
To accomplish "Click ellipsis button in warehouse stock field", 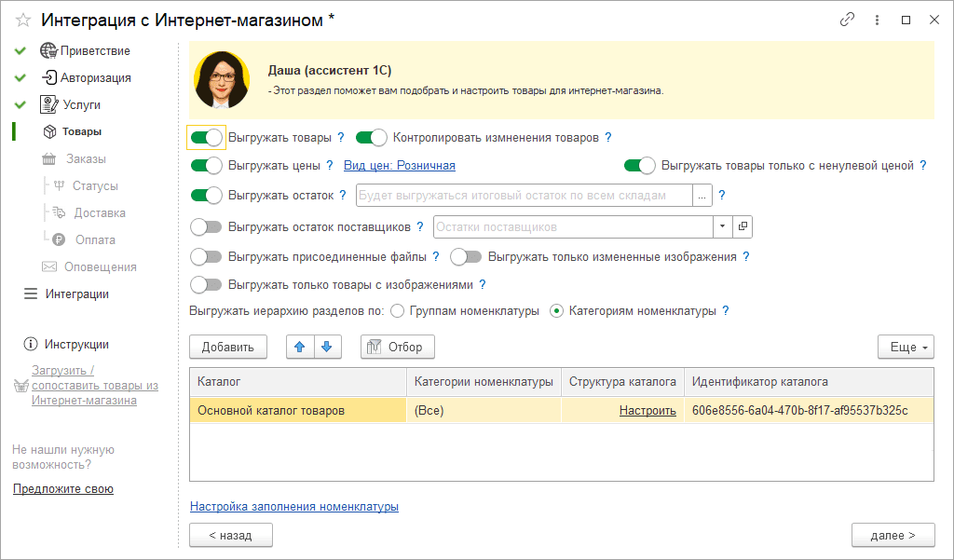I will 702,196.
